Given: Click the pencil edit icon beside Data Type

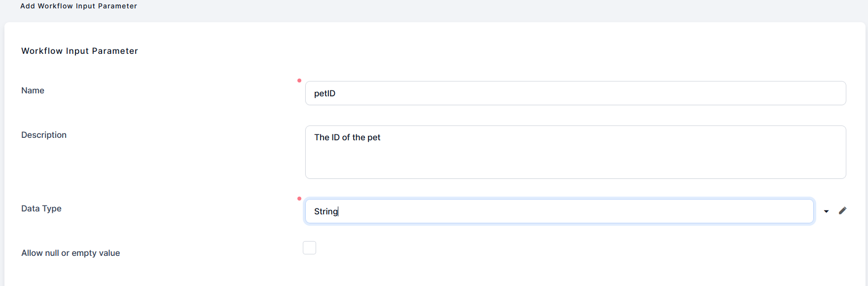Looking at the screenshot, I should pos(842,211).
